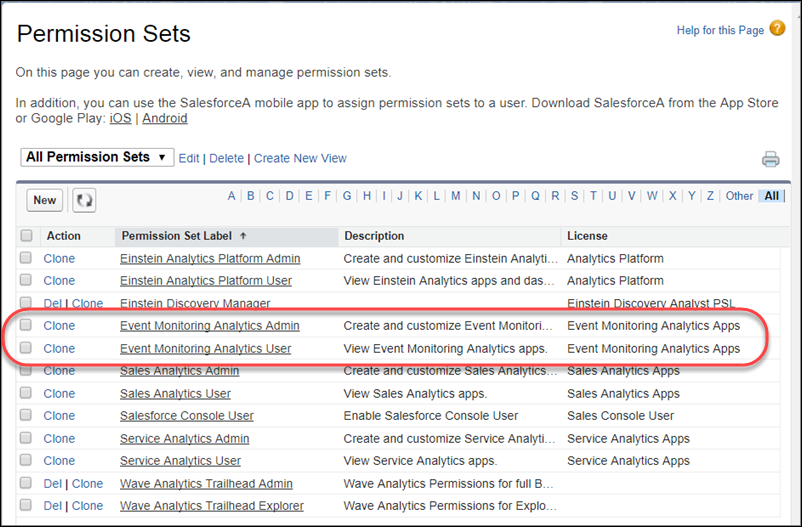Open Wave Analytics Trailhead Explorer permission set
Screen dimensions: 802x527
click(212, 506)
